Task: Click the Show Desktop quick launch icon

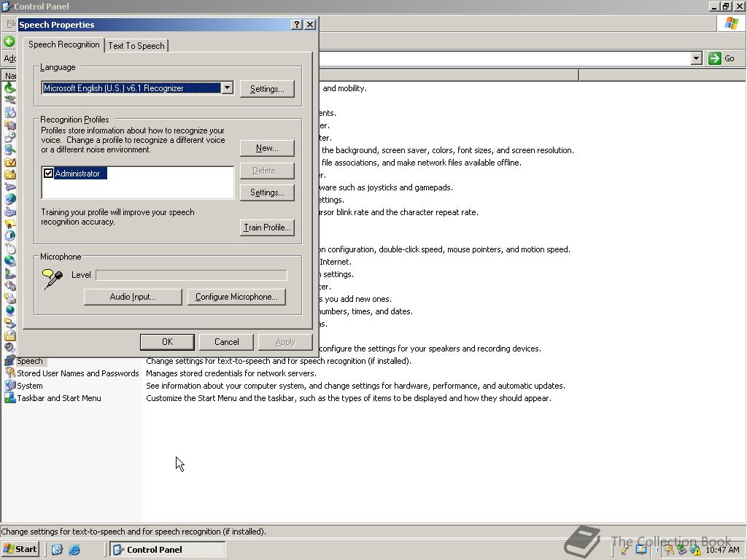Action: 57,550
